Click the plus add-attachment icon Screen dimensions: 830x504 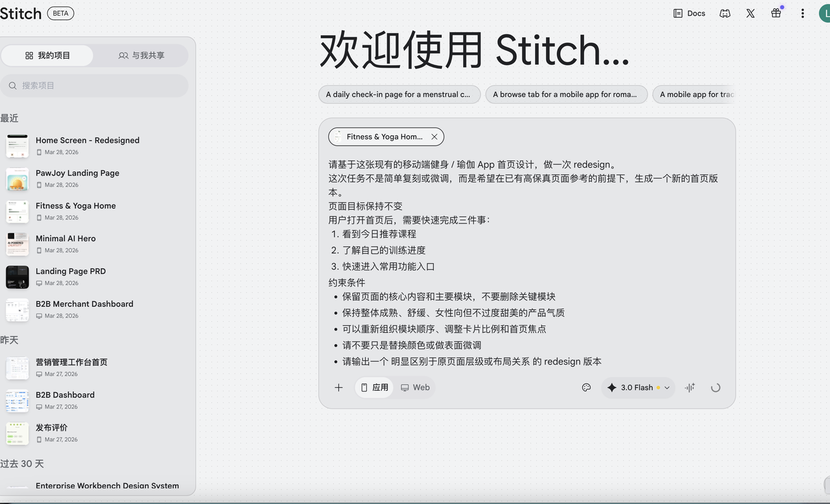(338, 387)
